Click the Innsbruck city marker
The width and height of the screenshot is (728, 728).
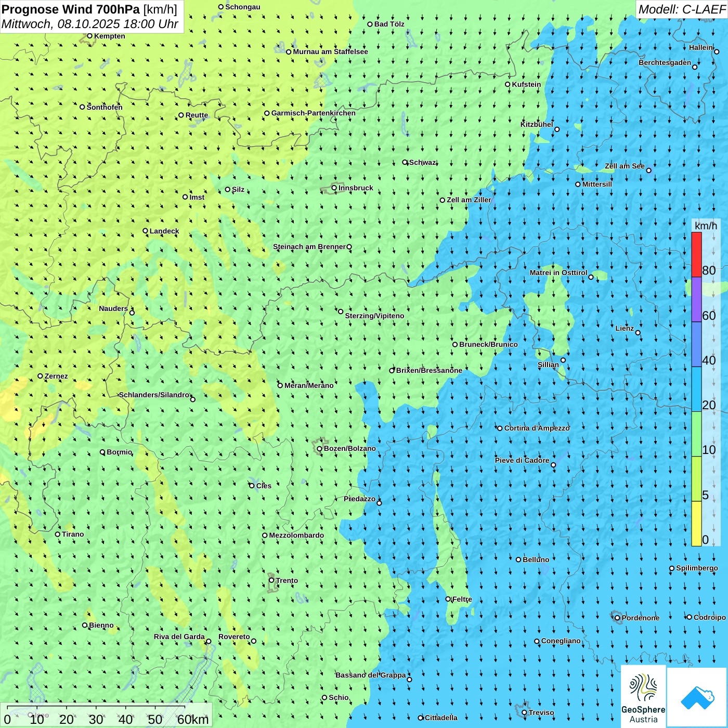pos(334,188)
